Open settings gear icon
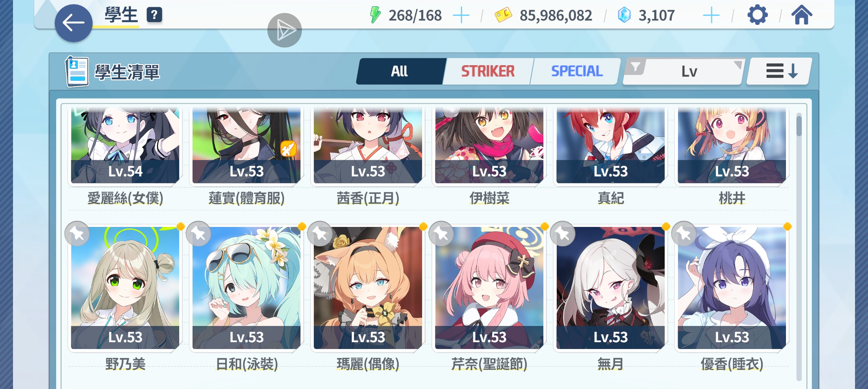The height and width of the screenshot is (389, 868). tap(757, 15)
